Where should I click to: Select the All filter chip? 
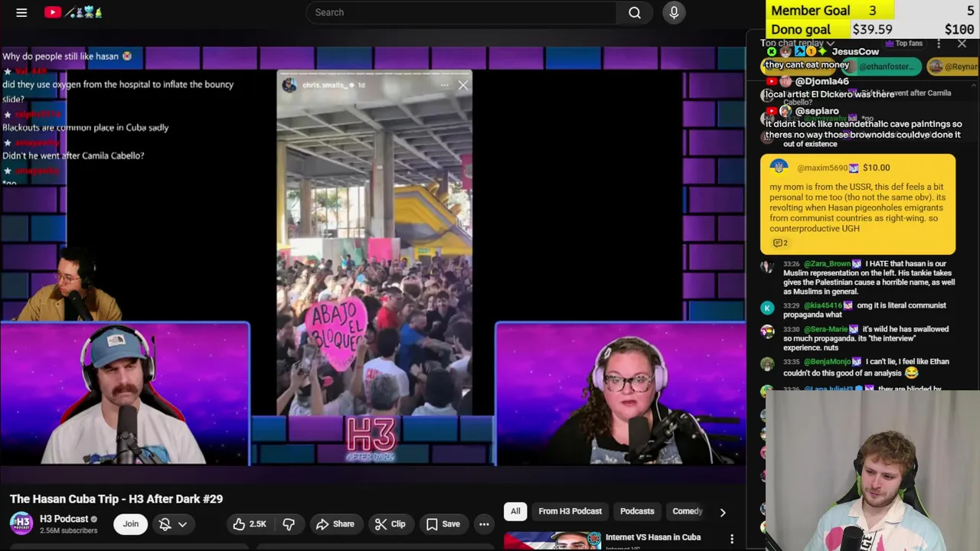pyautogui.click(x=515, y=511)
